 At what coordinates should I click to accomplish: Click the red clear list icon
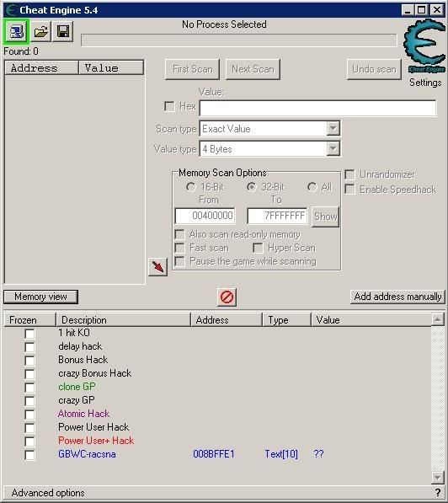pyautogui.click(x=227, y=297)
